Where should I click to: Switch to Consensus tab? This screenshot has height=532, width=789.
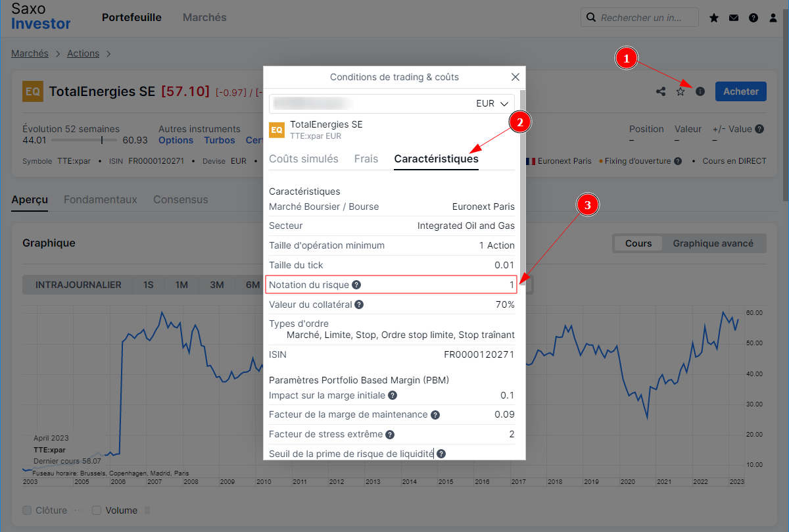click(181, 199)
